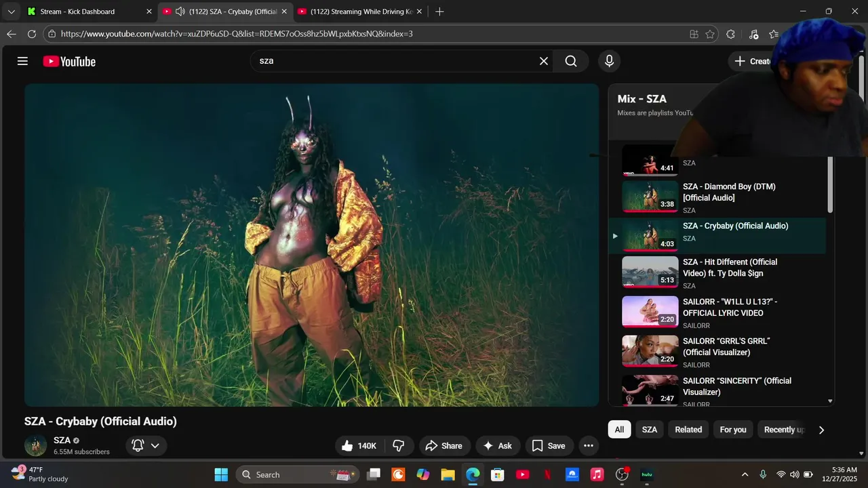Go back in browser history
The width and height of the screenshot is (868, 488).
point(12,34)
